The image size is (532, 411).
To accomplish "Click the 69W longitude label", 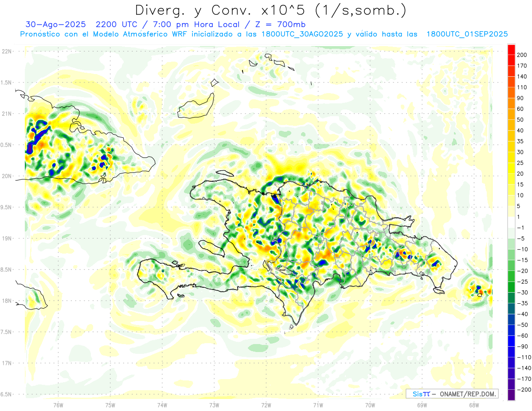I will 422,405.
